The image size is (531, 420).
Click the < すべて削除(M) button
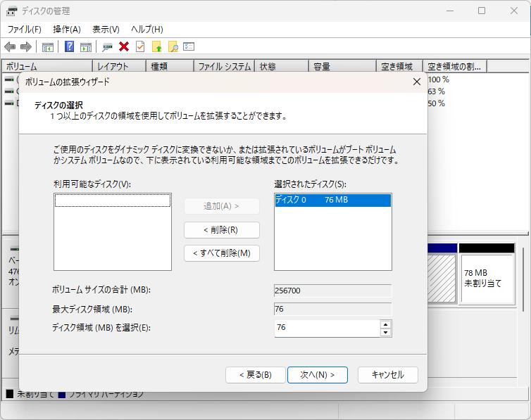pos(222,253)
